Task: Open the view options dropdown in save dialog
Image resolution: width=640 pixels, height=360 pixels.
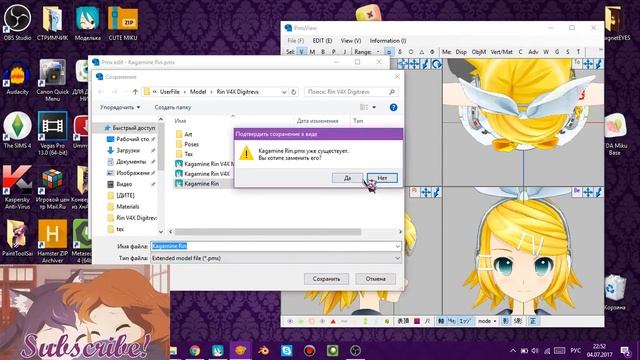Action: click(x=374, y=107)
